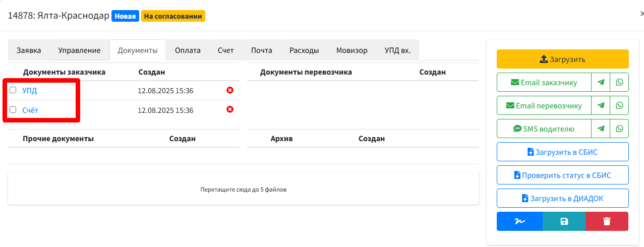Send via Telegram to перевозчик

[x=601, y=105]
